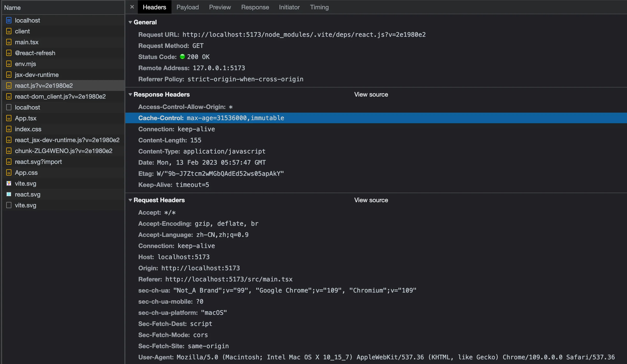Click the script icon next to env.mjs
Image resolution: width=627 pixels, height=364 pixels.
pos(9,64)
